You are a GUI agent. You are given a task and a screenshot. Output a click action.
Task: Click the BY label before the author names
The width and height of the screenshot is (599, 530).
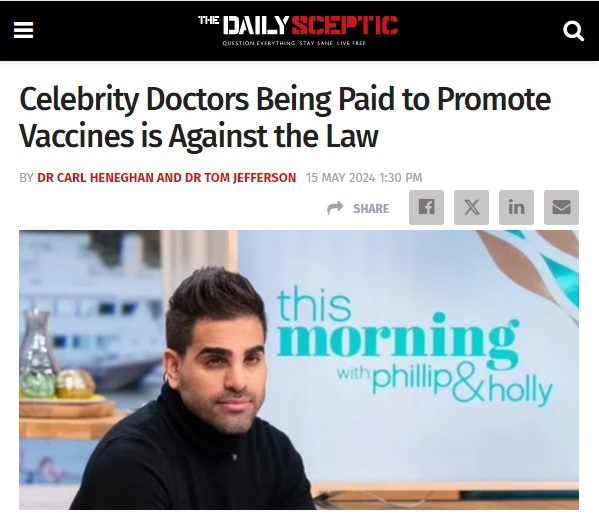26,178
